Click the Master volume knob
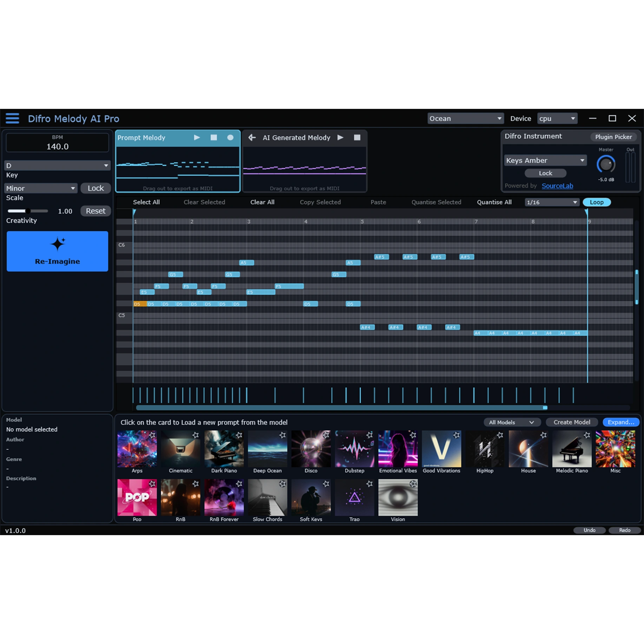The height and width of the screenshot is (644, 644). 606,164
